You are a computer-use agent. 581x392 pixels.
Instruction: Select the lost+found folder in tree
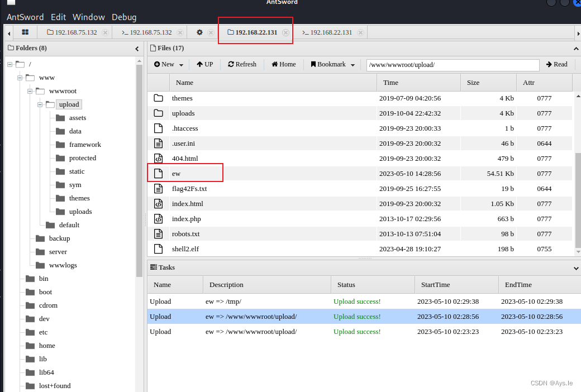pos(55,386)
